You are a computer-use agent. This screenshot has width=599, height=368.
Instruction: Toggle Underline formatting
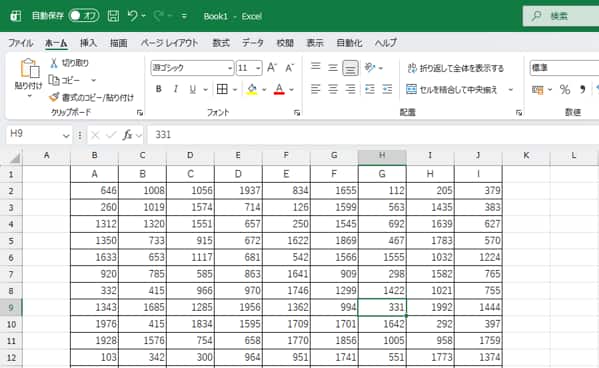pos(193,89)
